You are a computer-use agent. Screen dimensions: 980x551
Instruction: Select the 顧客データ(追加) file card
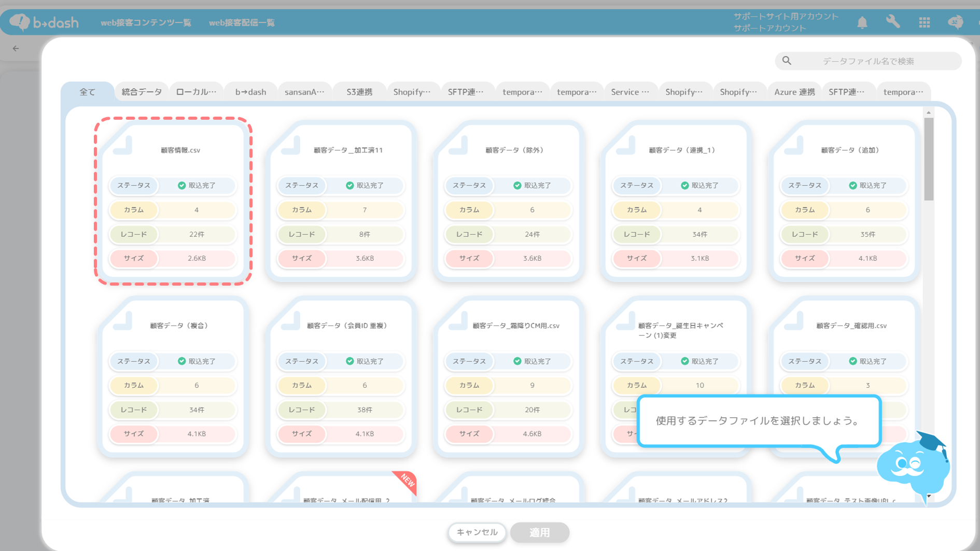point(844,201)
